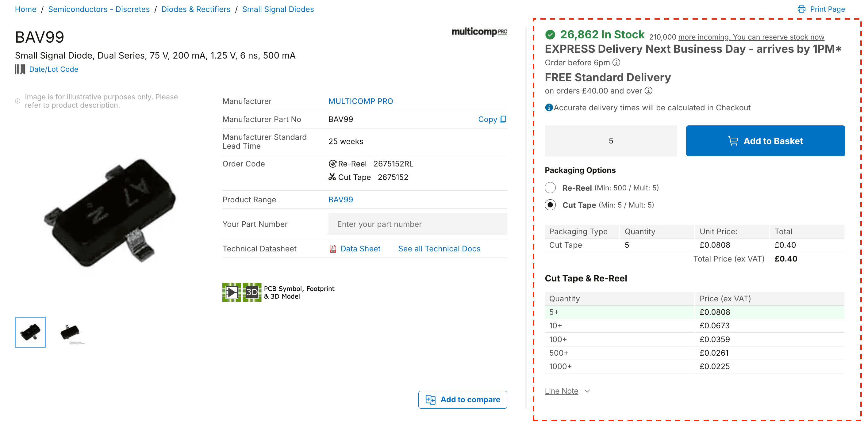
Task: Click the Cut Tape order code 2675152
Action: point(393,177)
